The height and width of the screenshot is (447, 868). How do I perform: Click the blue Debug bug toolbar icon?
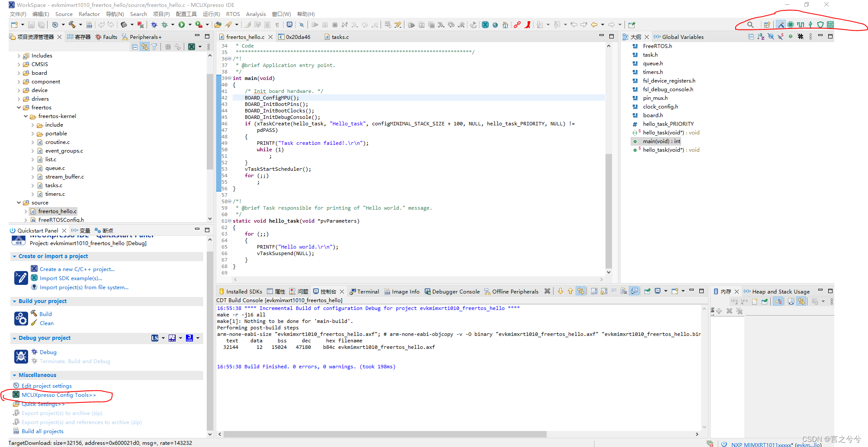tap(154, 25)
